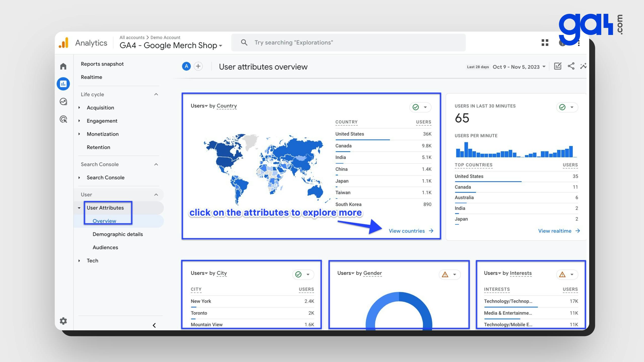Collapse the navigation panel with the chevron
This screenshot has width=644, height=362.
(x=154, y=325)
